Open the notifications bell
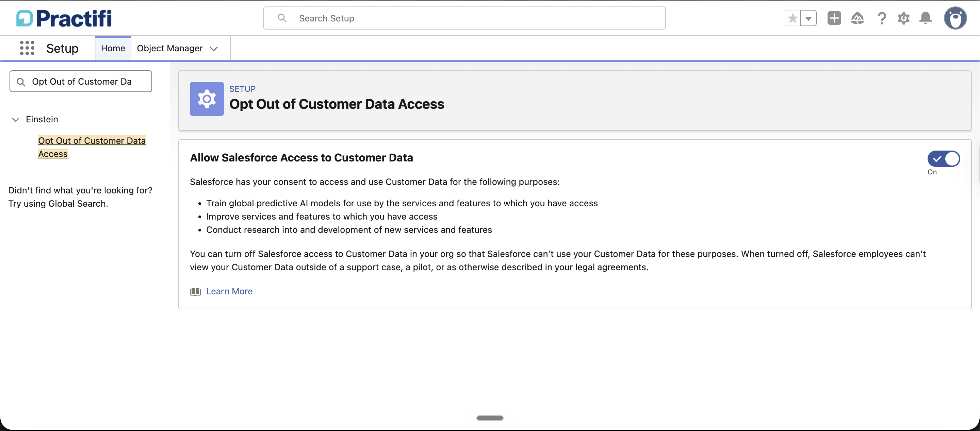 [x=925, y=18]
